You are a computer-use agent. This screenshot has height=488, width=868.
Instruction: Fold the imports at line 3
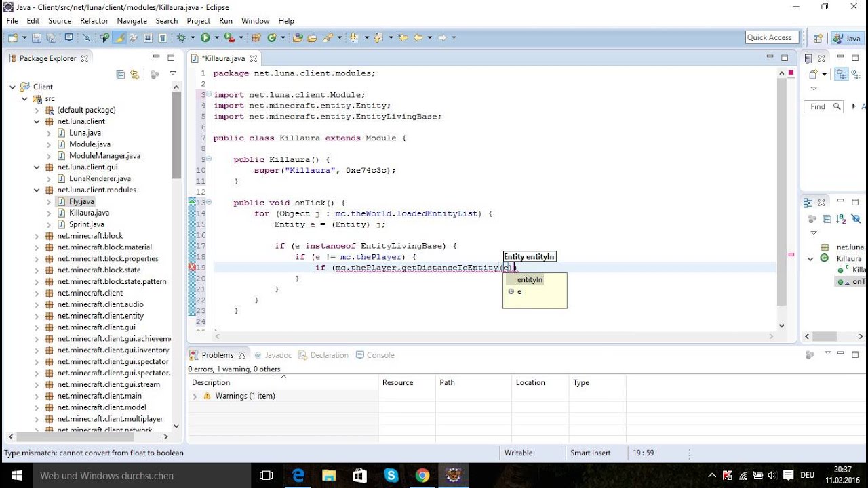209,95
